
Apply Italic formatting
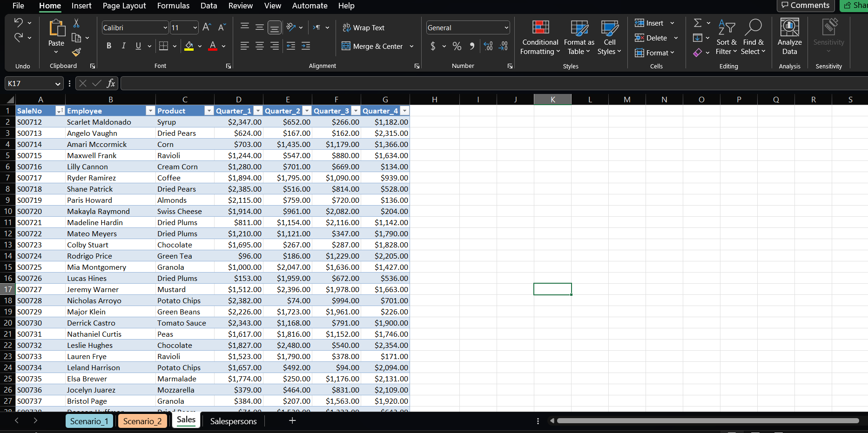point(123,46)
